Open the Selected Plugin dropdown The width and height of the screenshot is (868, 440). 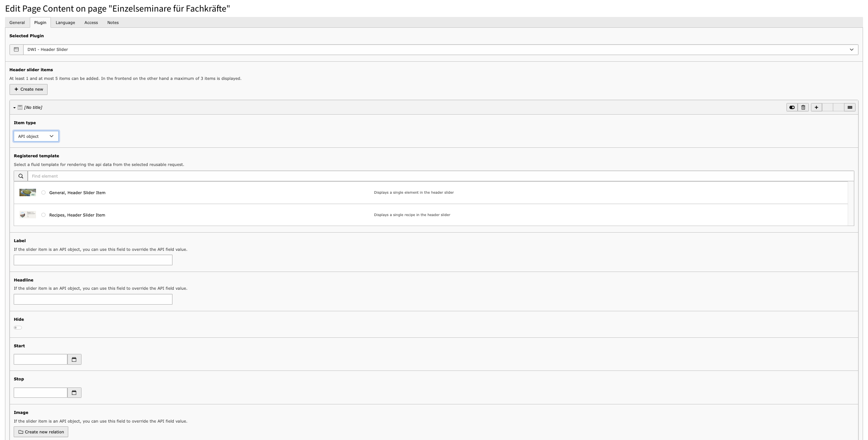tap(440, 50)
